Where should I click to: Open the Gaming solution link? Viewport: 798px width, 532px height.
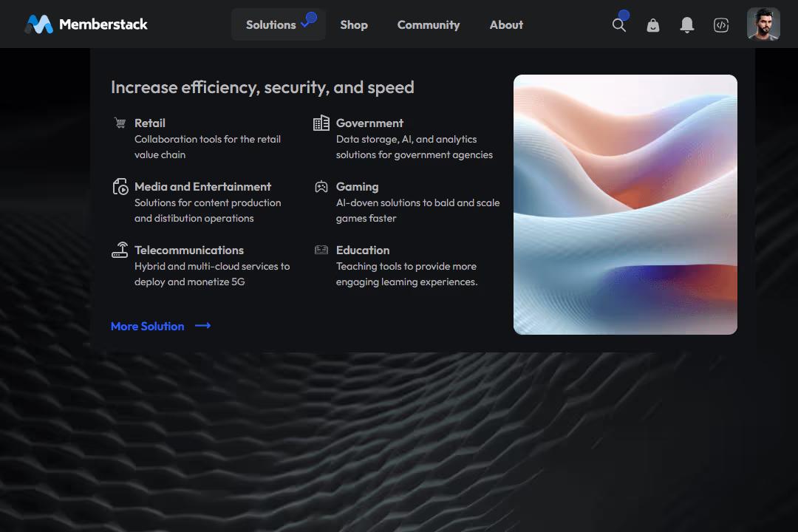point(358,187)
